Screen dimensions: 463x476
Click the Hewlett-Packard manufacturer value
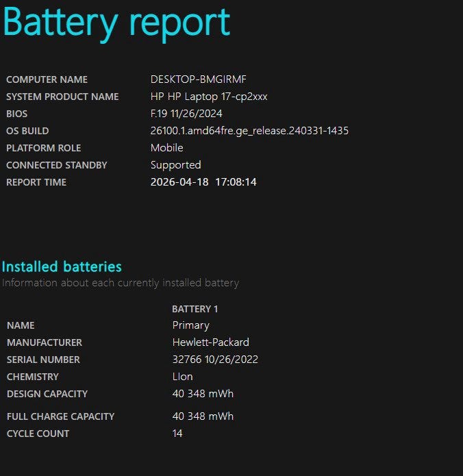pos(210,342)
